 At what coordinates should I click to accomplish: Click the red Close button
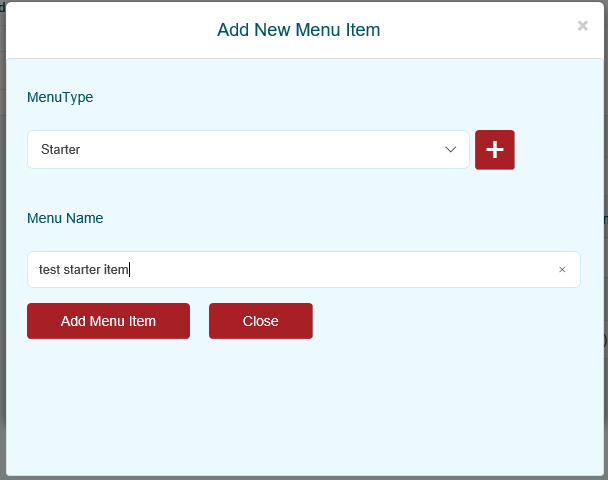[x=260, y=321]
